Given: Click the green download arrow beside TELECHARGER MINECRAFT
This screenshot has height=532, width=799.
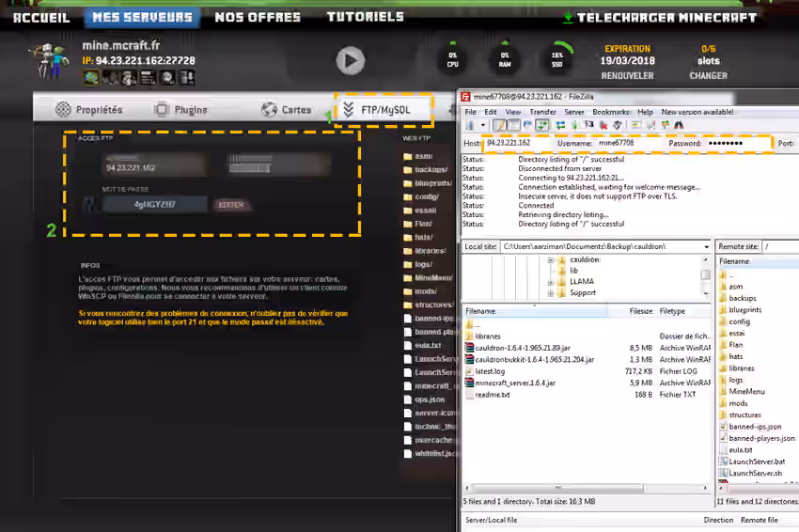Looking at the screenshot, I should pyautogui.click(x=568, y=17).
